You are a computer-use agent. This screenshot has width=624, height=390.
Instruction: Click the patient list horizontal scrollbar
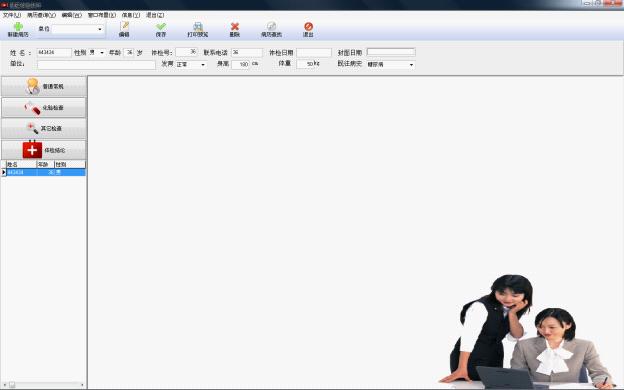(44, 385)
